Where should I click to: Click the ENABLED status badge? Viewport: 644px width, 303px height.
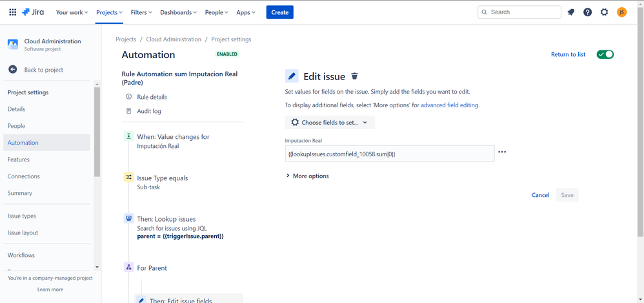226,54
